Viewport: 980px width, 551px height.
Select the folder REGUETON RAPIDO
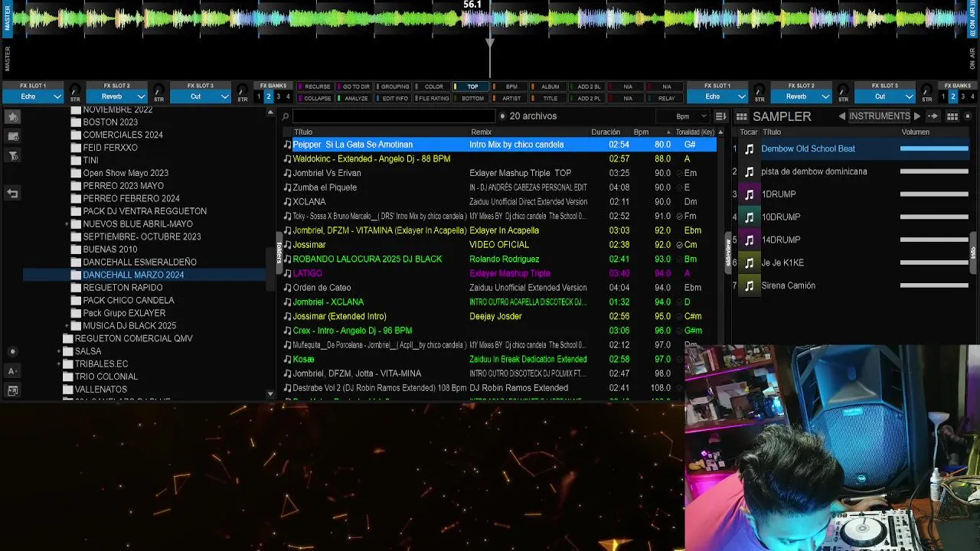(122, 288)
